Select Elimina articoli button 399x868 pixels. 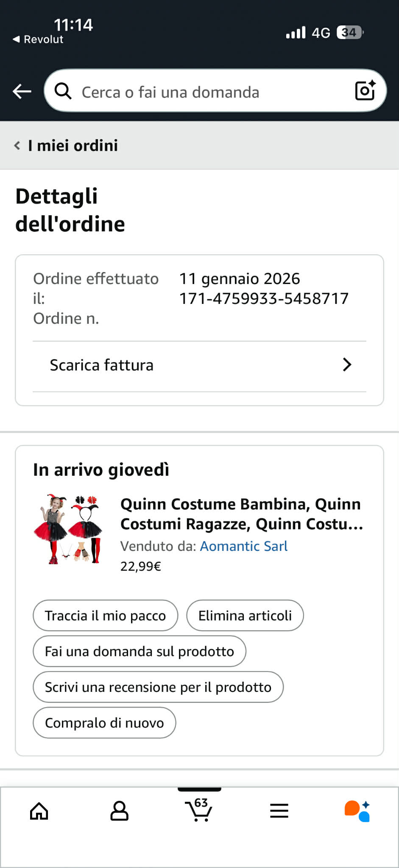(x=245, y=615)
